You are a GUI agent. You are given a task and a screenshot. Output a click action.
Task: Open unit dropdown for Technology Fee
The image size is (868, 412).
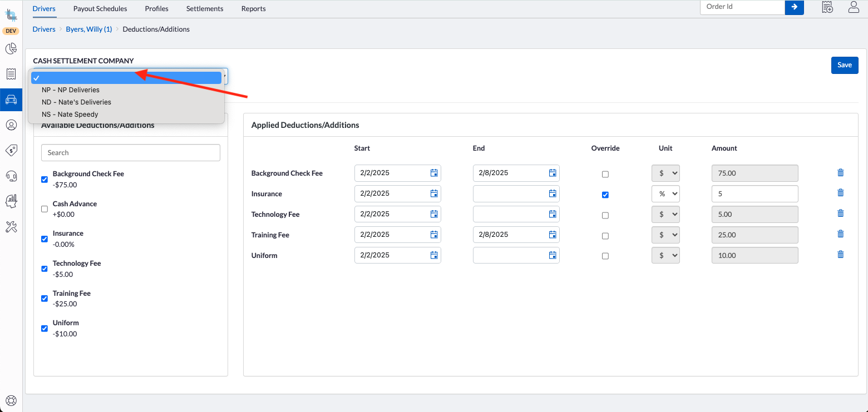(x=665, y=214)
